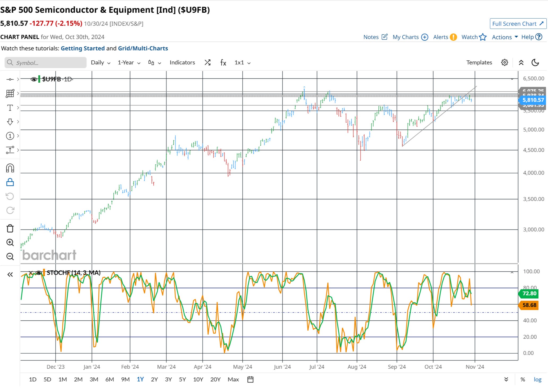Expand the STOCHF pane chevron
This screenshot has height=392, width=548.
point(512,272)
